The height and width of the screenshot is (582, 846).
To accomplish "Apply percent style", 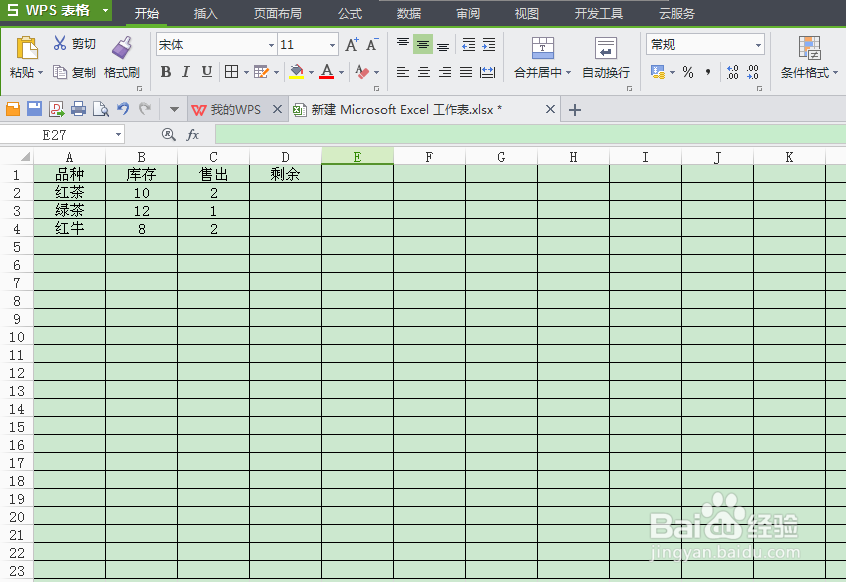I will [x=688, y=72].
